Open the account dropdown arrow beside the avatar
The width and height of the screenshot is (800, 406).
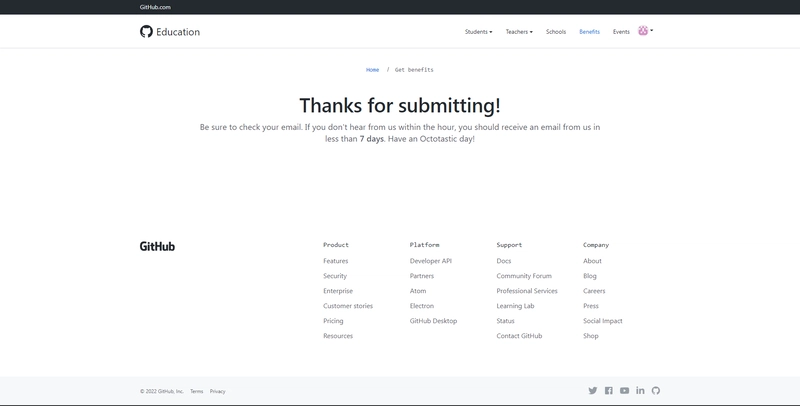coord(652,31)
